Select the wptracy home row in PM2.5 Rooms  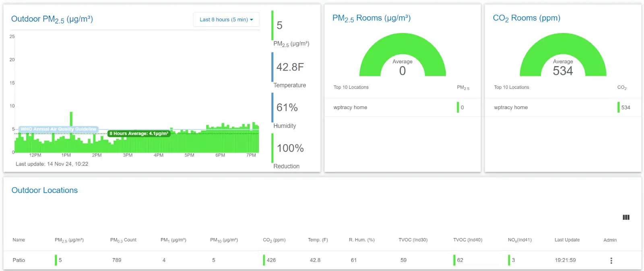[350, 107]
